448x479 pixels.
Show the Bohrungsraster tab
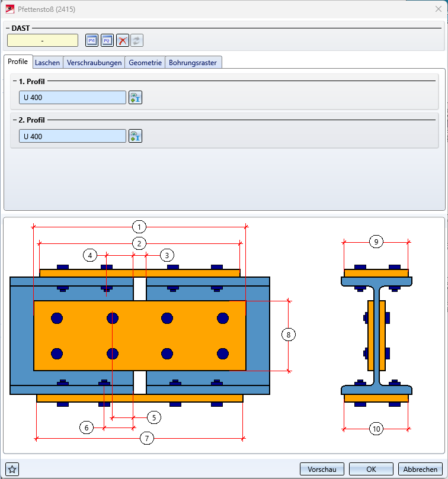(x=193, y=63)
